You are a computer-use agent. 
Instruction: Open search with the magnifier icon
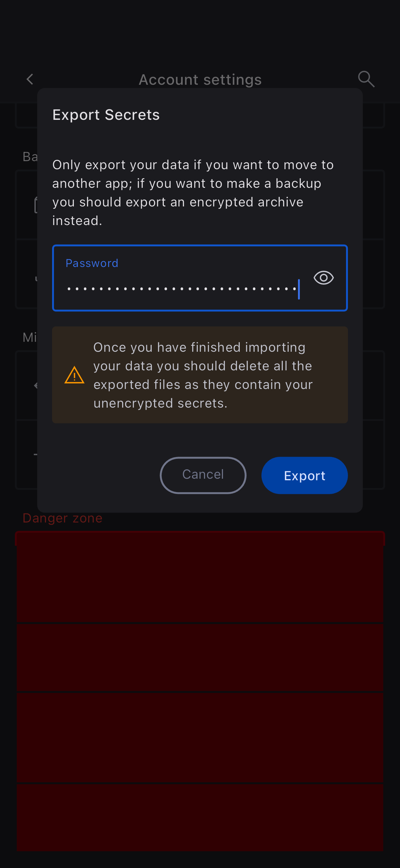point(366,79)
